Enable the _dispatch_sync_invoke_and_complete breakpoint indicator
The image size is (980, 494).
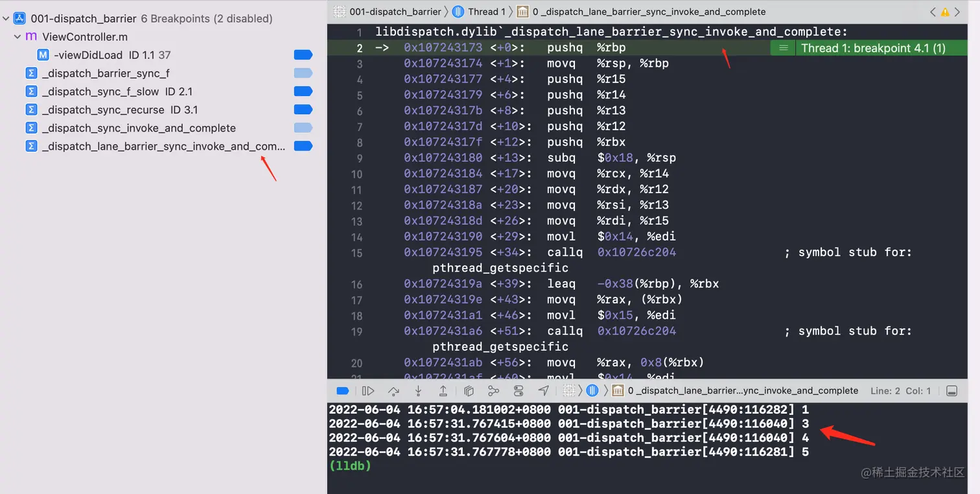(x=303, y=128)
